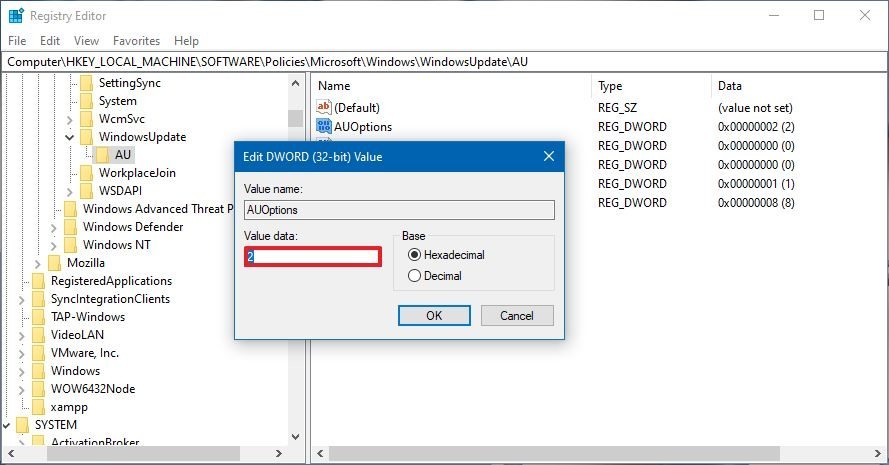Click the Registry Editor app icon in title bar
Screen dimensions: 889x465
[16, 16]
